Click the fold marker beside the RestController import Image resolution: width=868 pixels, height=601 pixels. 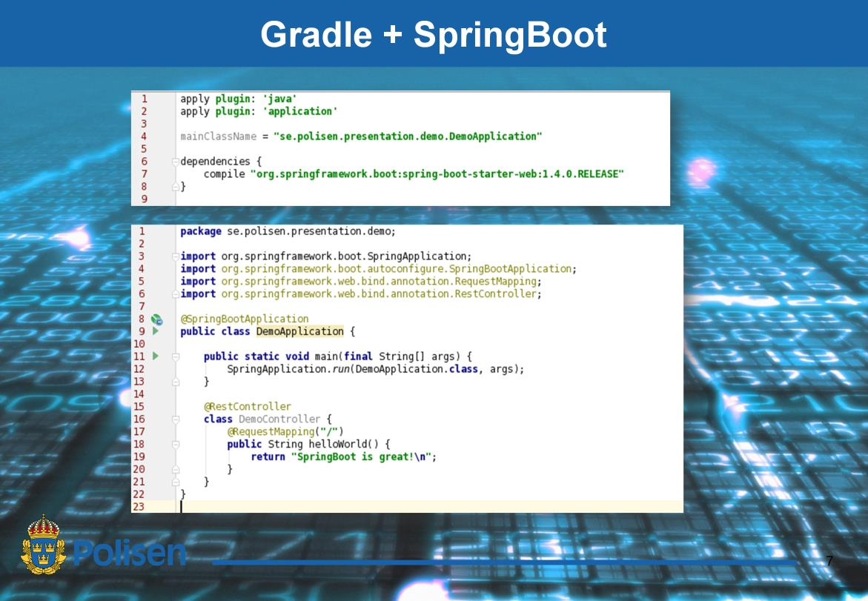(176, 294)
